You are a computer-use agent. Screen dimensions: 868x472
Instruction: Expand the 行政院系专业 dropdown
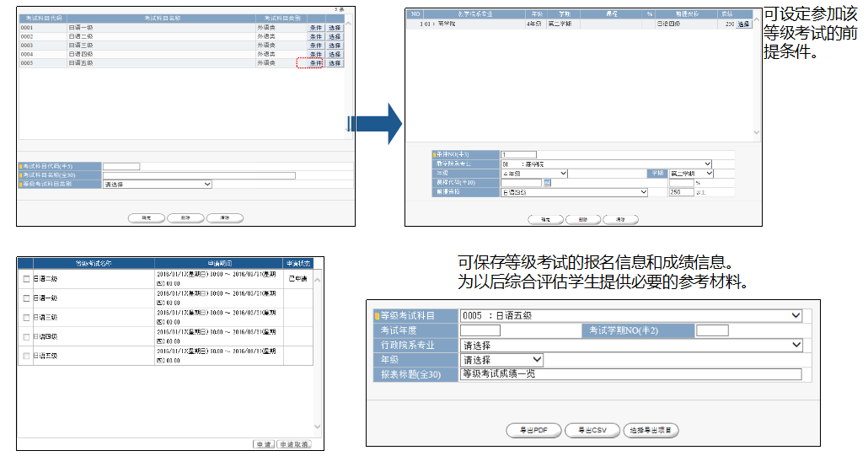coord(630,346)
